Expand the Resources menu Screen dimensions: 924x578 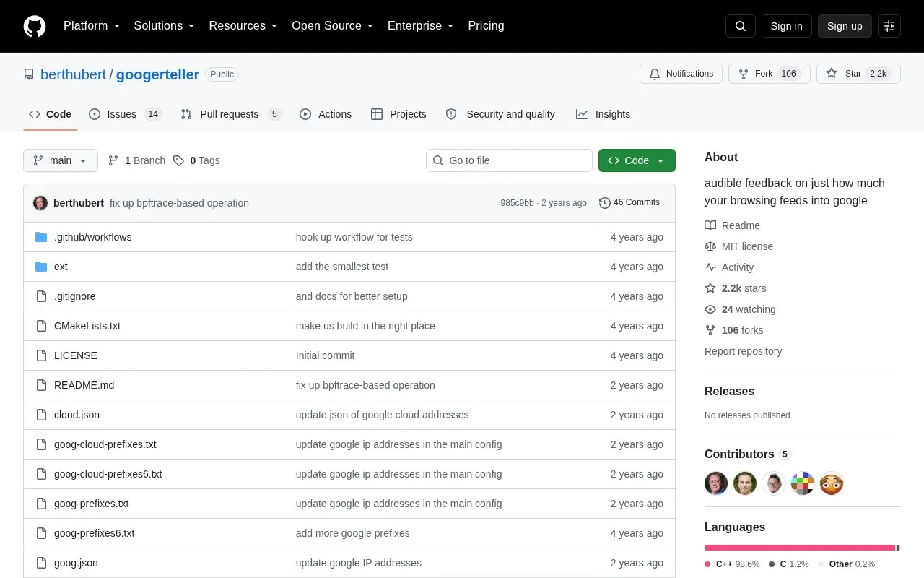point(243,26)
